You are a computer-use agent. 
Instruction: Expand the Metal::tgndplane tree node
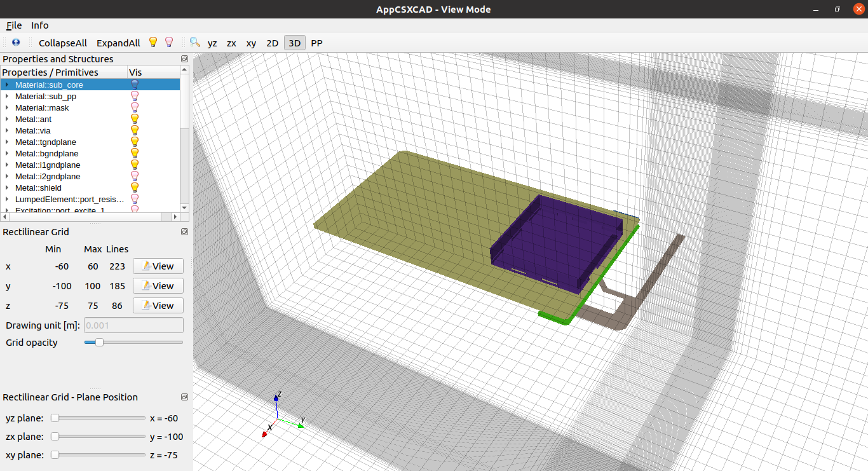pyautogui.click(x=6, y=142)
